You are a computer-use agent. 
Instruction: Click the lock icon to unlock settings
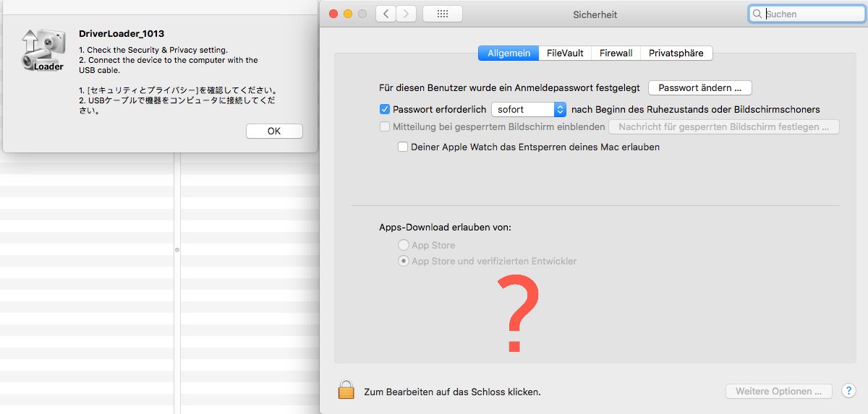[x=346, y=391]
